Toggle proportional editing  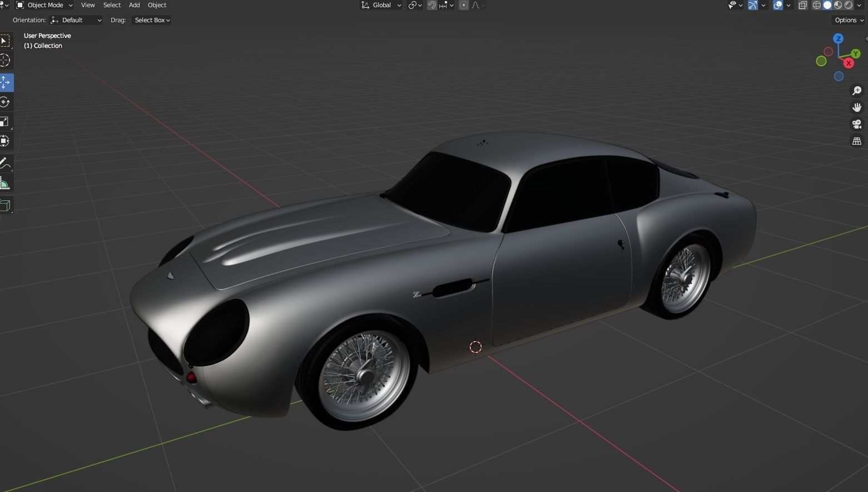(463, 5)
